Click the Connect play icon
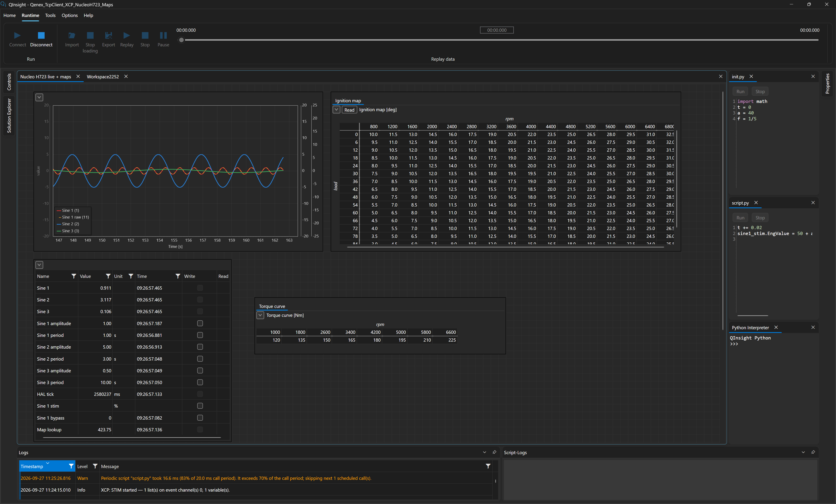The image size is (836, 504). [x=17, y=35]
